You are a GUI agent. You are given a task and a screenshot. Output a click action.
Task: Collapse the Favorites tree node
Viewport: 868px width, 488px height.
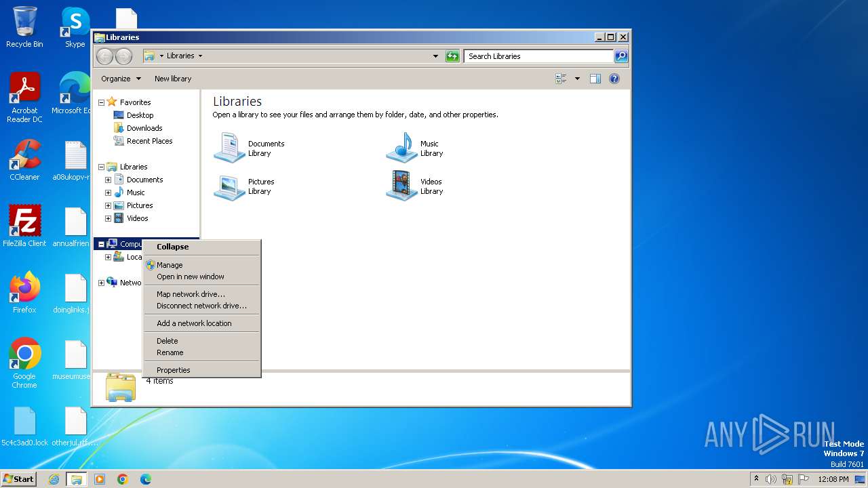tap(101, 102)
